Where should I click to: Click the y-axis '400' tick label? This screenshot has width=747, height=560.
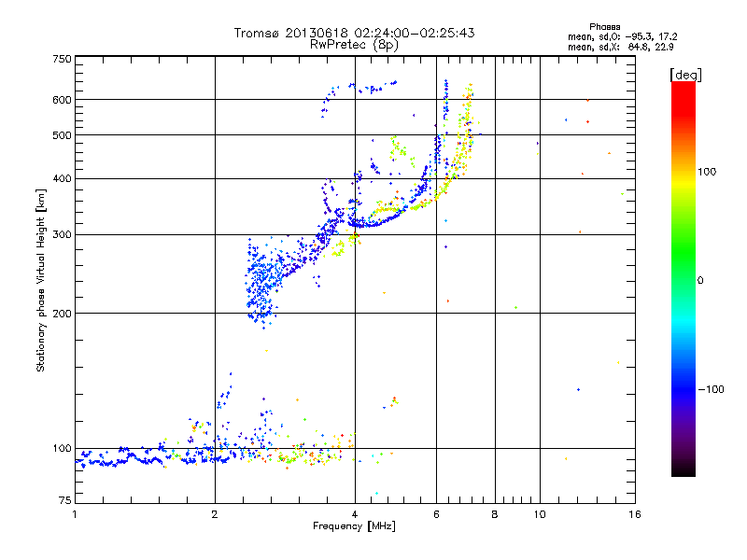[x=62, y=178]
